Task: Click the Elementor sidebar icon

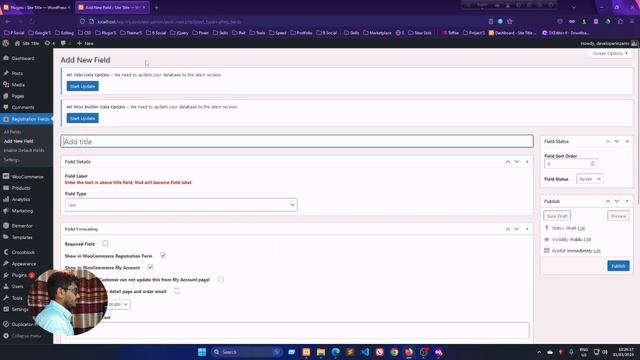Action: pyautogui.click(x=6, y=225)
